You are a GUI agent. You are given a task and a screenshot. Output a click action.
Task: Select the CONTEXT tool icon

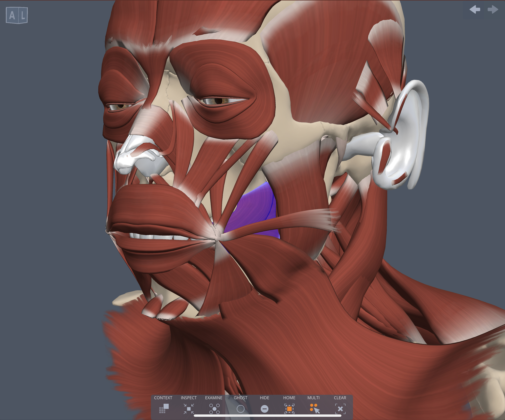tap(164, 409)
